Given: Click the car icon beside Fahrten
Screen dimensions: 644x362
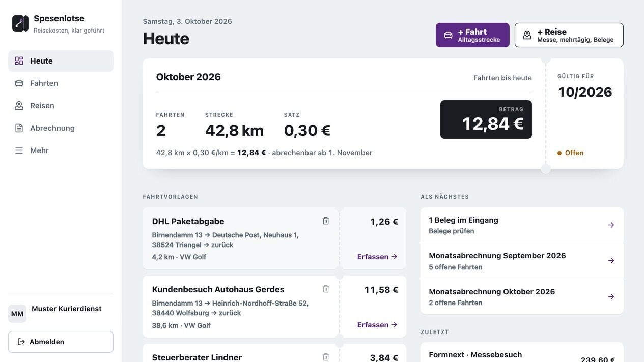Looking at the screenshot, I should [19, 83].
